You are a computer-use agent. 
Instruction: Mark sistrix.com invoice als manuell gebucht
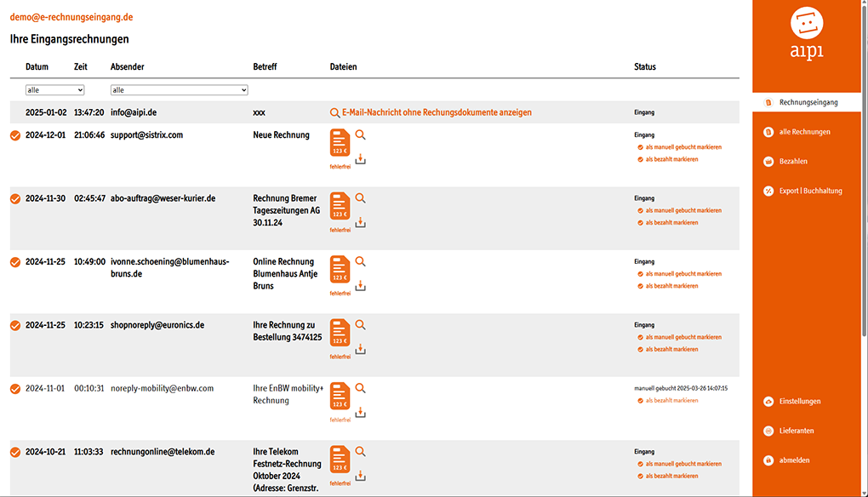pos(683,147)
